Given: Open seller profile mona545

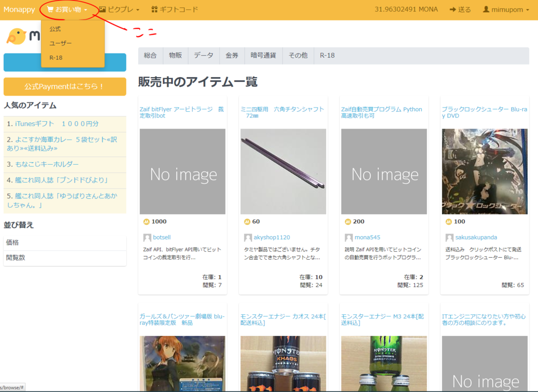Looking at the screenshot, I should coord(367,237).
